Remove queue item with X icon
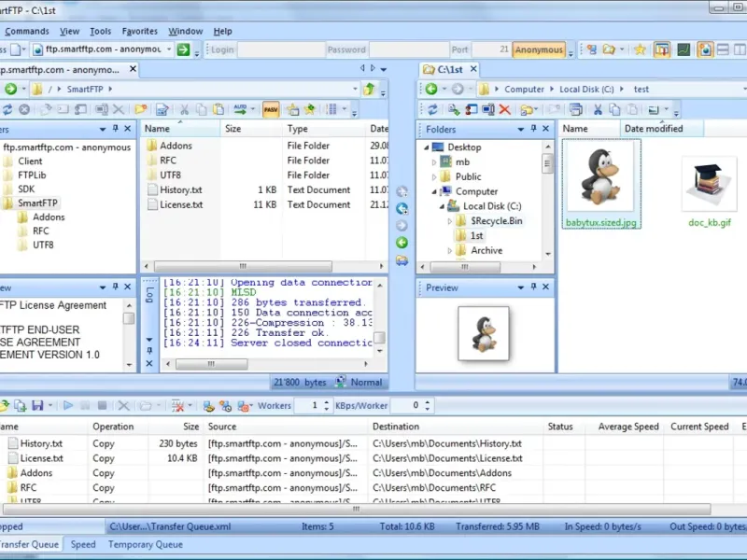The image size is (747, 560). (x=123, y=406)
